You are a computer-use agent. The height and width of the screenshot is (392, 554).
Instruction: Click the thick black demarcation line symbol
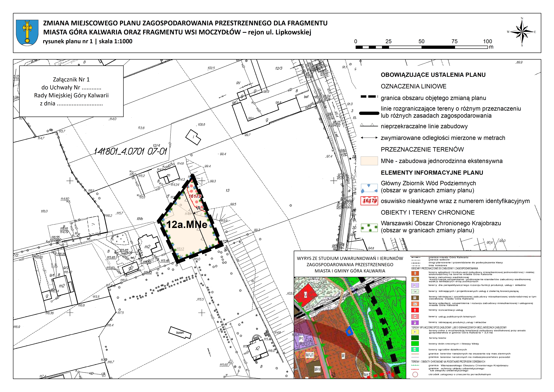coord(369,113)
